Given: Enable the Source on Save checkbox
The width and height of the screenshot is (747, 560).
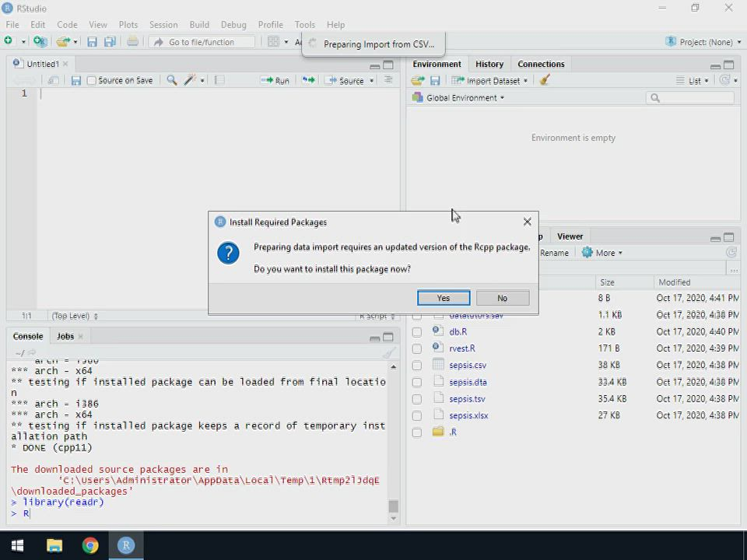Looking at the screenshot, I should 92,80.
